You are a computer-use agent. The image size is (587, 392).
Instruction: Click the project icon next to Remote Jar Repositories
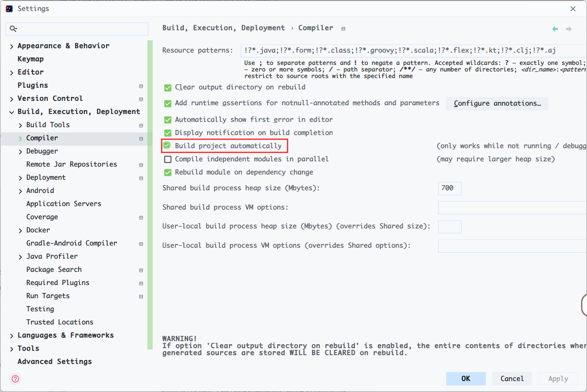141,165
